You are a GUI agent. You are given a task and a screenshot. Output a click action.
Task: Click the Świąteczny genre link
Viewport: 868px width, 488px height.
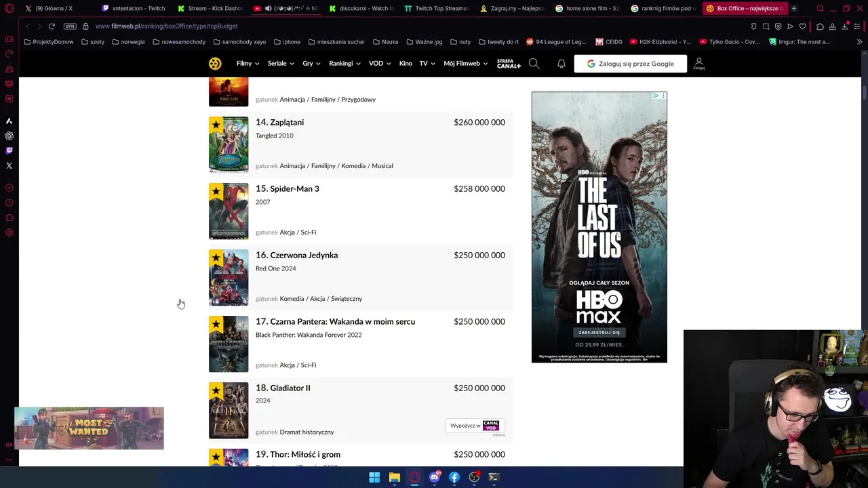[x=347, y=299]
